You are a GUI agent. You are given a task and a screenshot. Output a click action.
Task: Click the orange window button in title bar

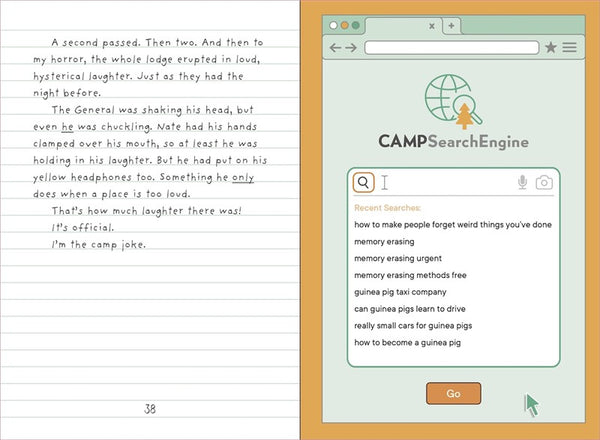[344, 25]
